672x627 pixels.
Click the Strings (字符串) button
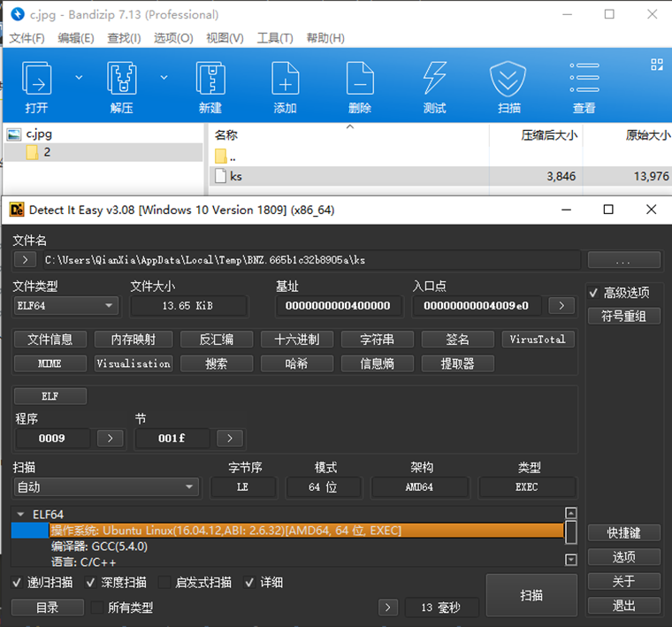point(377,340)
